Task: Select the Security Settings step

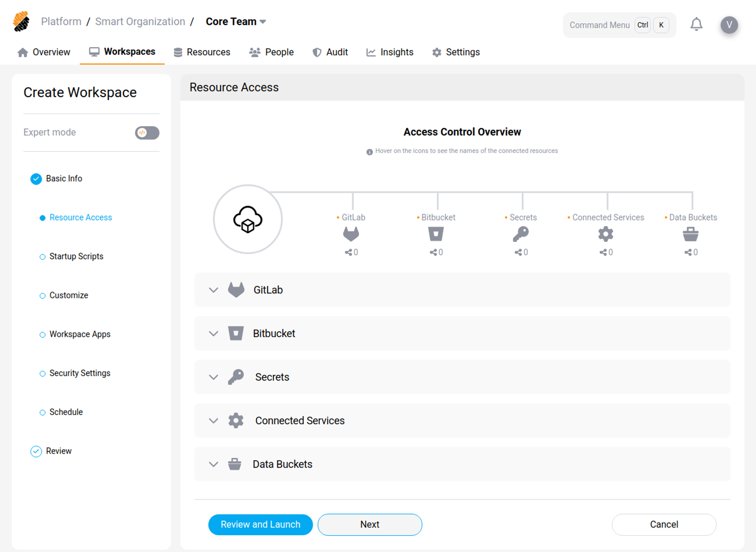Action: pyautogui.click(x=80, y=373)
